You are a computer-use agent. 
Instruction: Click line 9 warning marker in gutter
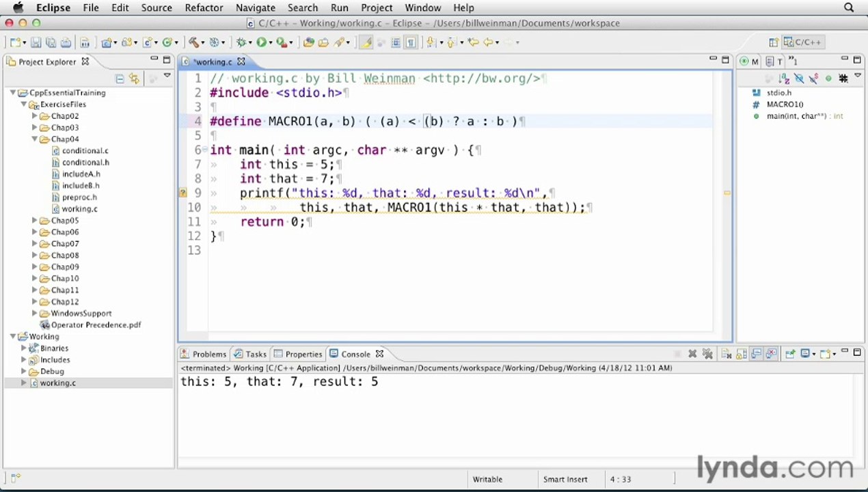[x=182, y=193]
